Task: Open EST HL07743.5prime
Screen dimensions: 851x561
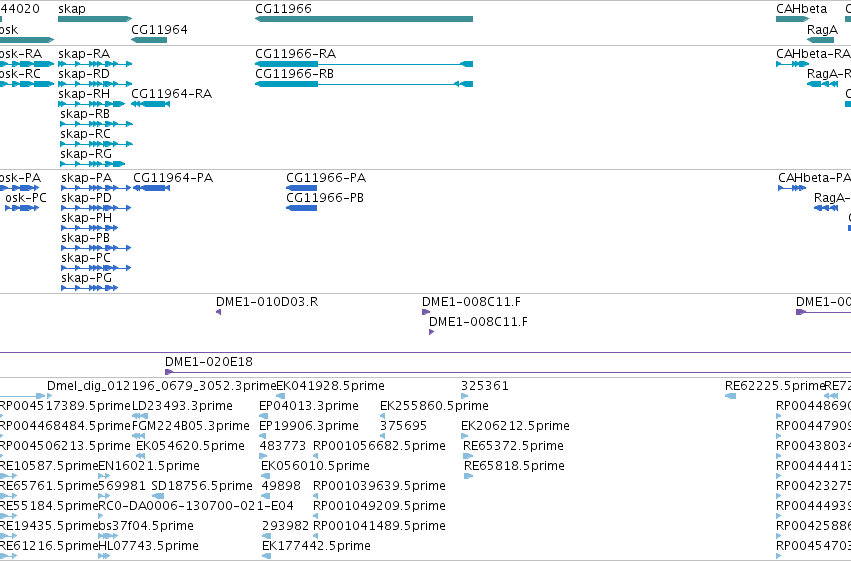Action: [104, 556]
